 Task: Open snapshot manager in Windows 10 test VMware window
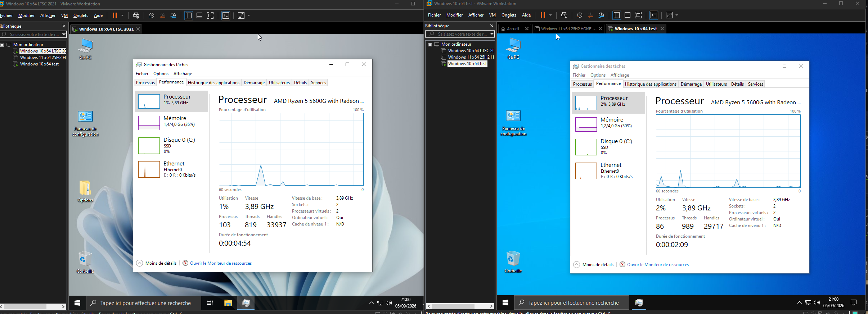click(x=602, y=15)
